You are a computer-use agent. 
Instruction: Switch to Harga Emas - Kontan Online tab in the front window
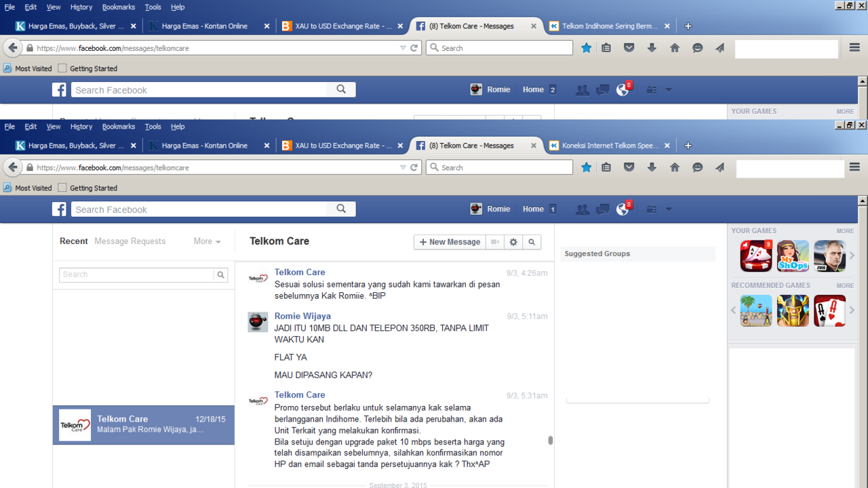tap(208, 146)
